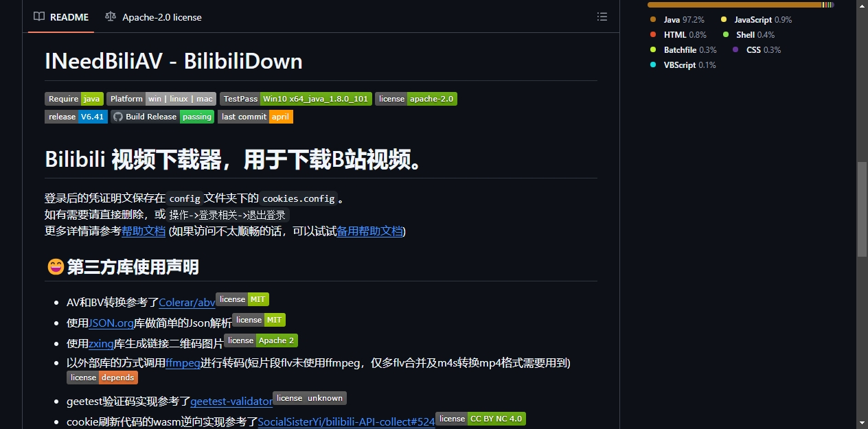868x429 pixels.
Task: Click the smiley emoji before 第三方库使用声明
Action: click(55, 266)
